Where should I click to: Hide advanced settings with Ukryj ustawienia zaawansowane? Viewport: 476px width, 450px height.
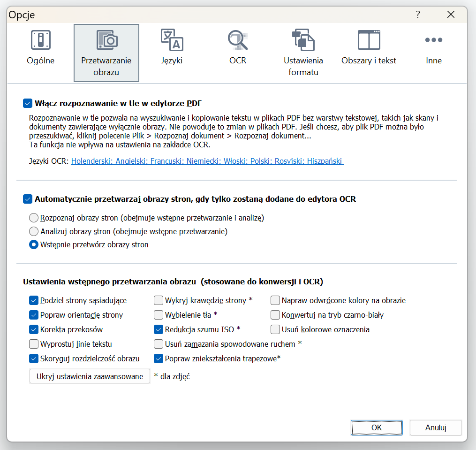tap(90, 376)
